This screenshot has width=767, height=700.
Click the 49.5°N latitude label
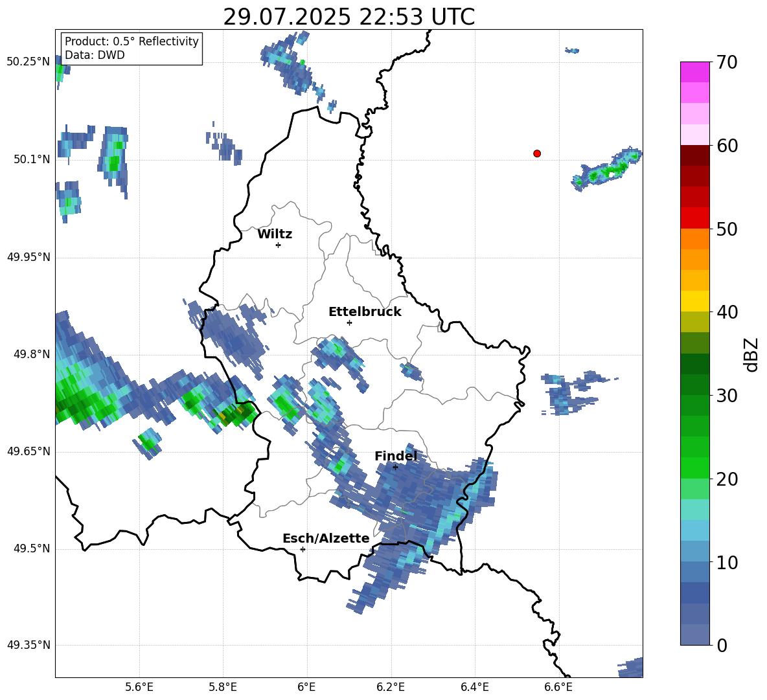click(x=32, y=548)
